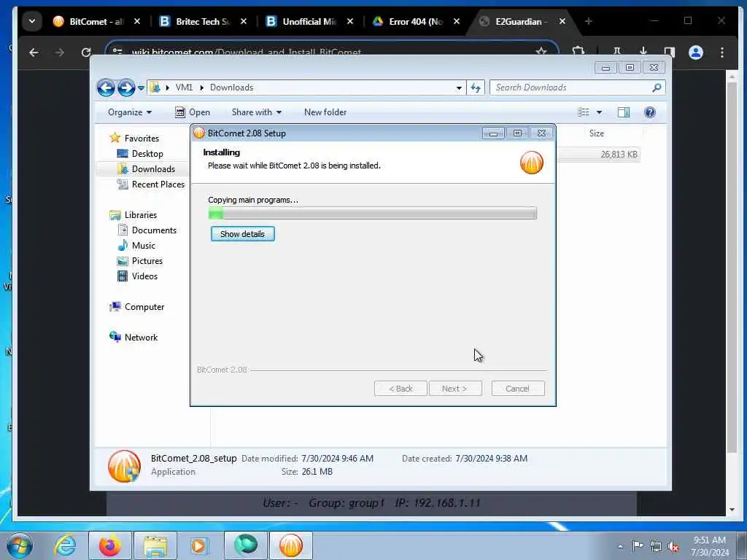Click the BitComet_2.08_setup icon in details pane
The height and width of the screenshot is (560, 747).
point(124,466)
